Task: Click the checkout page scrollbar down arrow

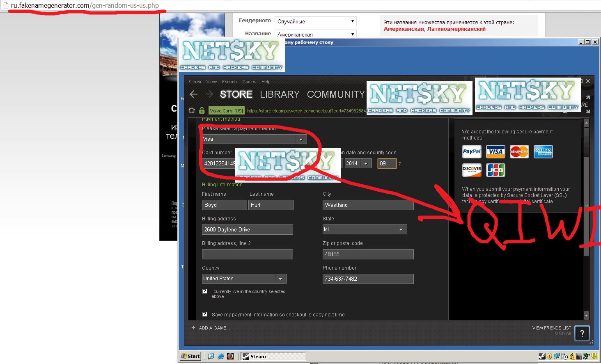Action: (586, 315)
